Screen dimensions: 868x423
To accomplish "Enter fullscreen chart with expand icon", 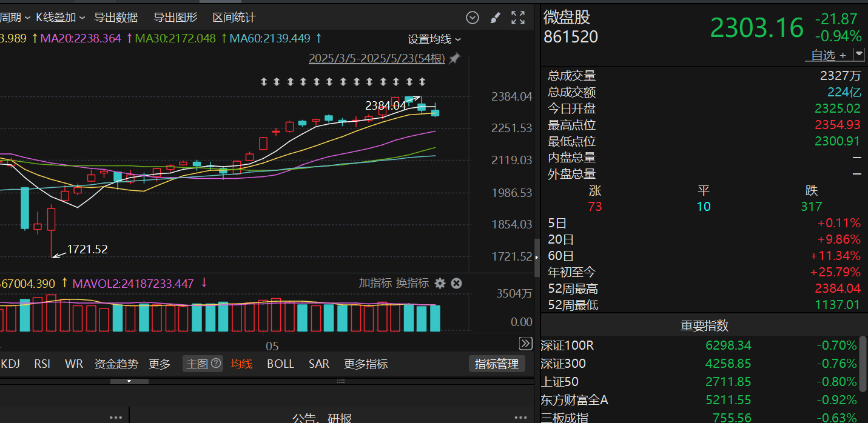I will [518, 18].
